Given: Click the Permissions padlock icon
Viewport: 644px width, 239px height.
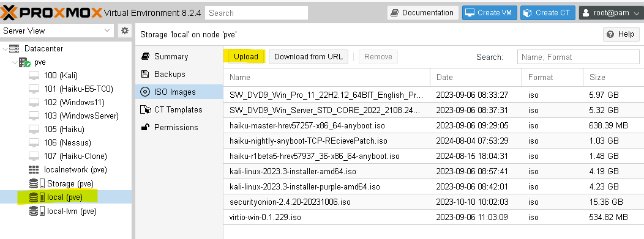Looking at the screenshot, I should coord(145,127).
